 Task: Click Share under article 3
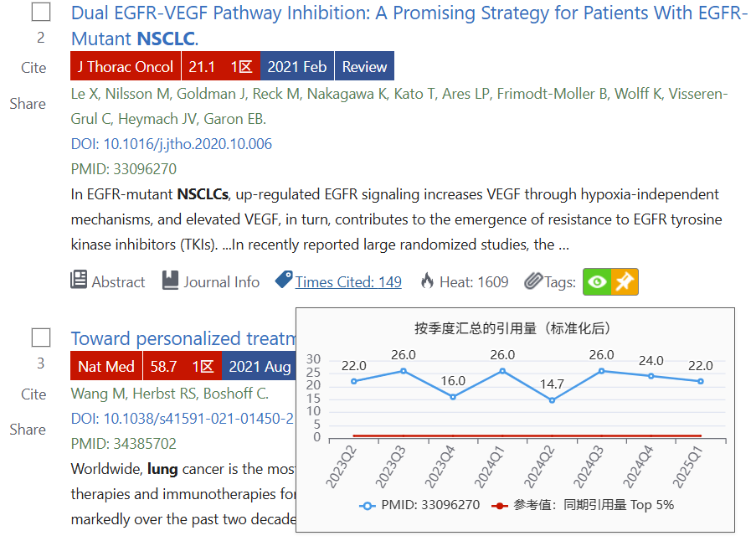(x=28, y=429)
